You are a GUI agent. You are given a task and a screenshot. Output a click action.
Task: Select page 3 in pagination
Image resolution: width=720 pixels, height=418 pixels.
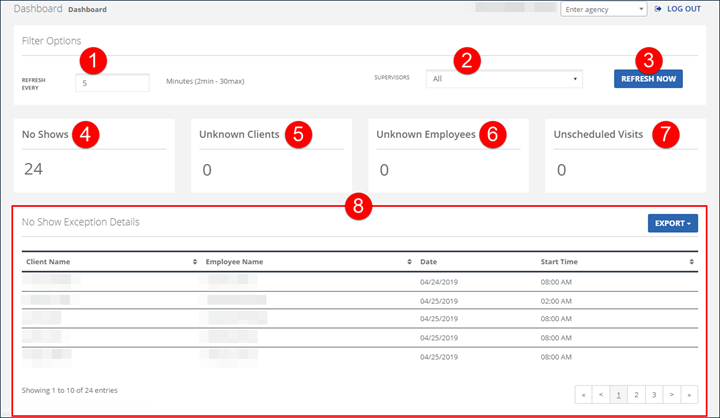[x=655, y=394]
